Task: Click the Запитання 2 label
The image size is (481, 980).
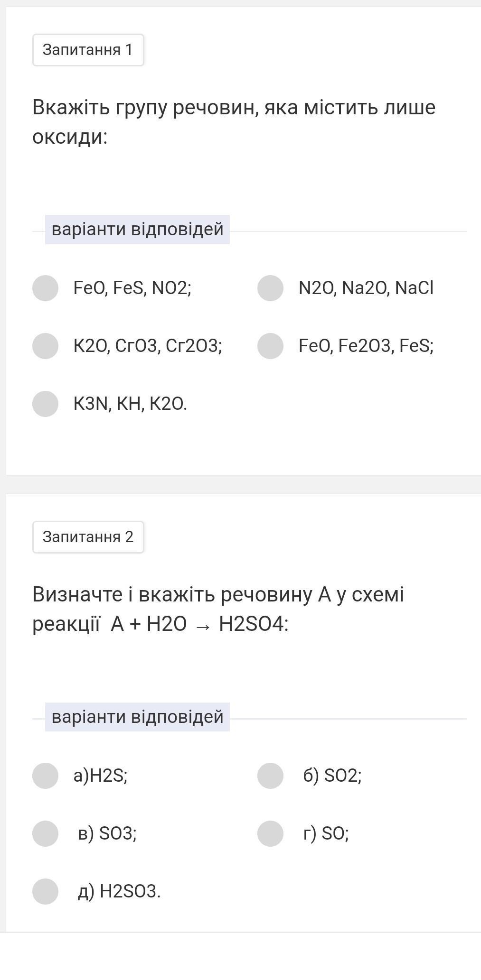Action: (88, 537)
